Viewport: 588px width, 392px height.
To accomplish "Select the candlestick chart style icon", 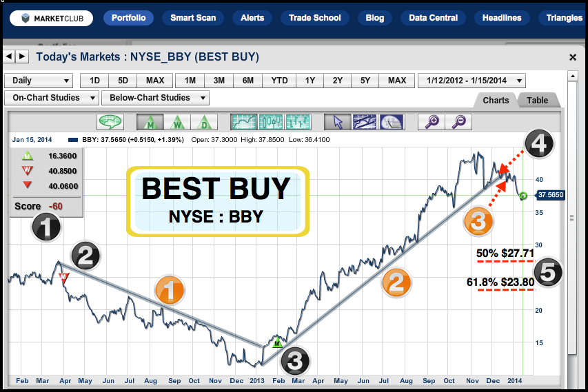I will (x=271, y=122).
